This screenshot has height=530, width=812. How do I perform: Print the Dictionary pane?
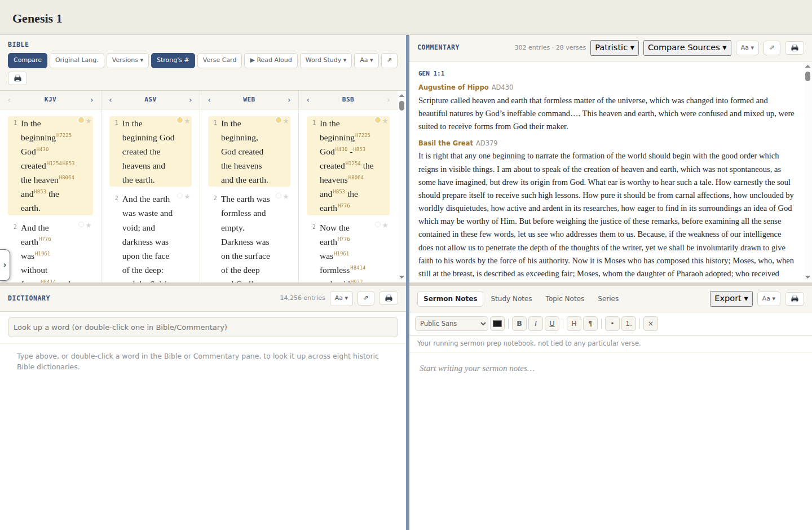(x=389, y=298)
